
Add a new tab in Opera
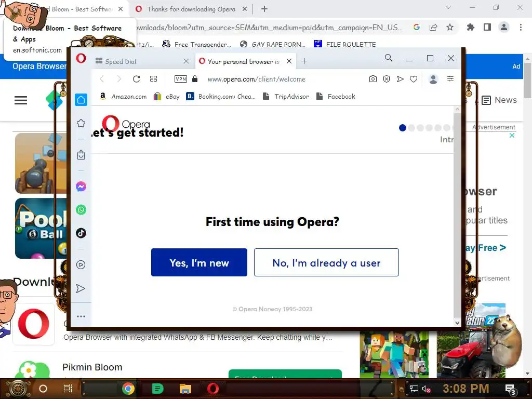coord(304,61)
